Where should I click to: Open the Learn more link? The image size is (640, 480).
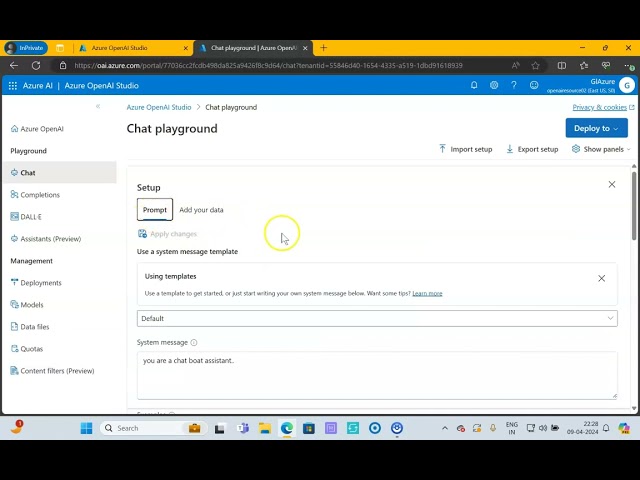click(427, 293)
